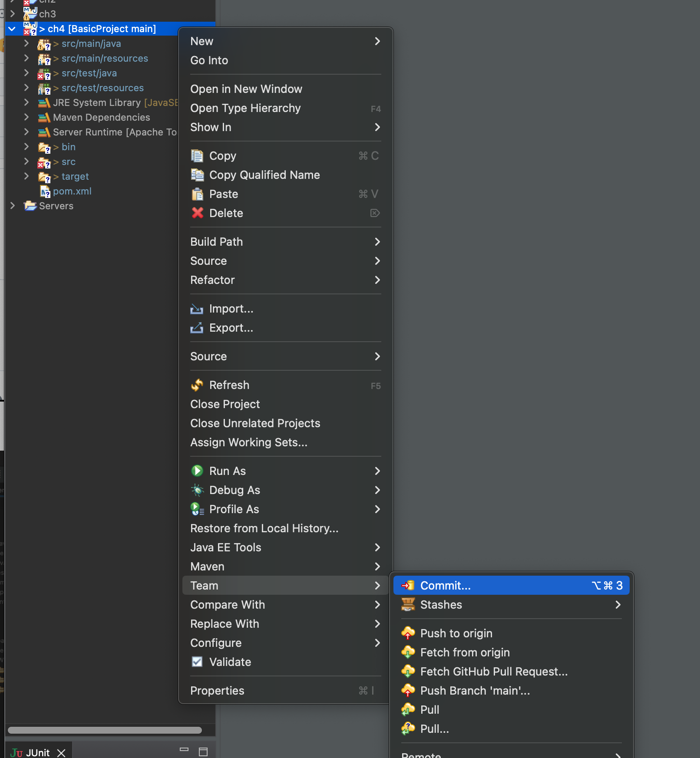Click the src/main/java package folder icon
This screenshot has width=700, height=758.
44,44
